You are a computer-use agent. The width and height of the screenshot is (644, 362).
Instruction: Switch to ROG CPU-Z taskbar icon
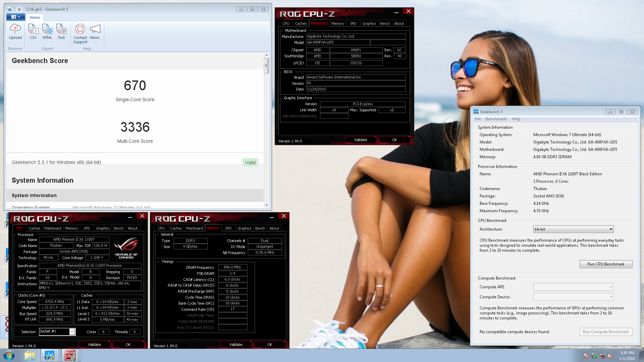click(x=70, y=355)
